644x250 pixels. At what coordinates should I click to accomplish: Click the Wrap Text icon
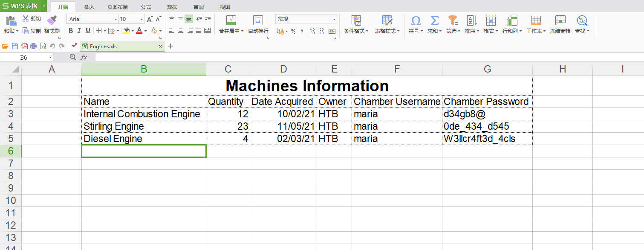coord(258,20)
